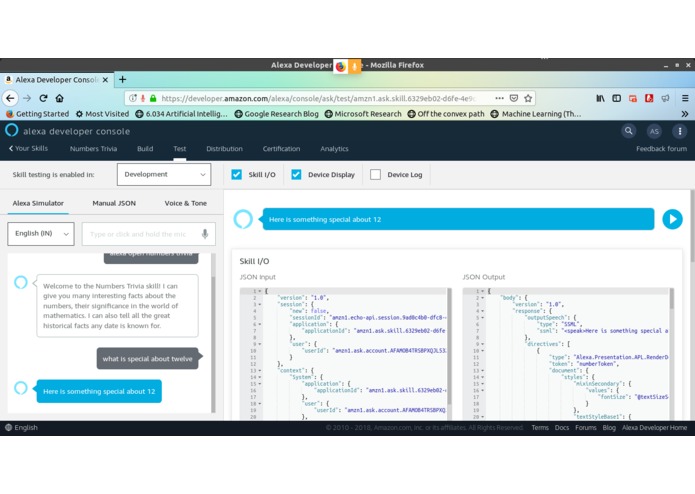Open the Google Research Blog bookmark

(277, 114)
